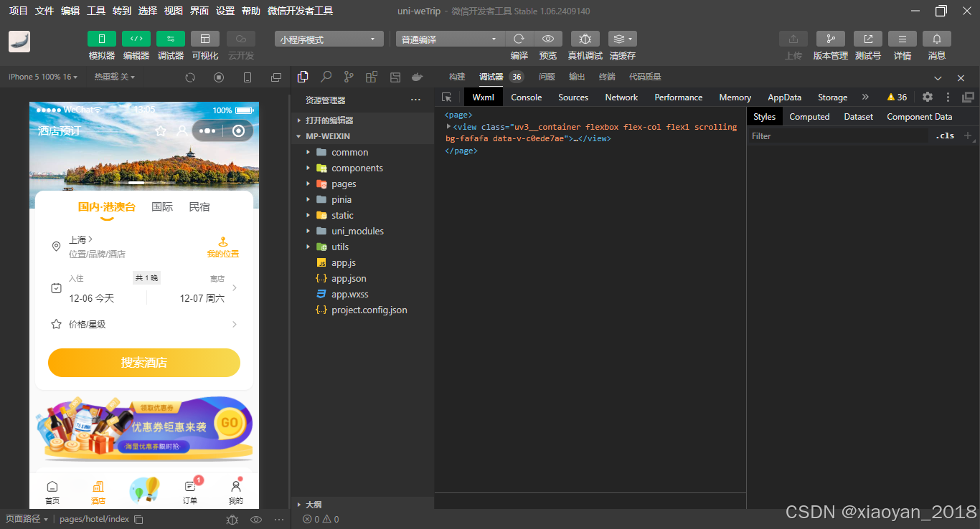Open the source control icon
This screenshot has width=980, height=529.
click(349, 77)
